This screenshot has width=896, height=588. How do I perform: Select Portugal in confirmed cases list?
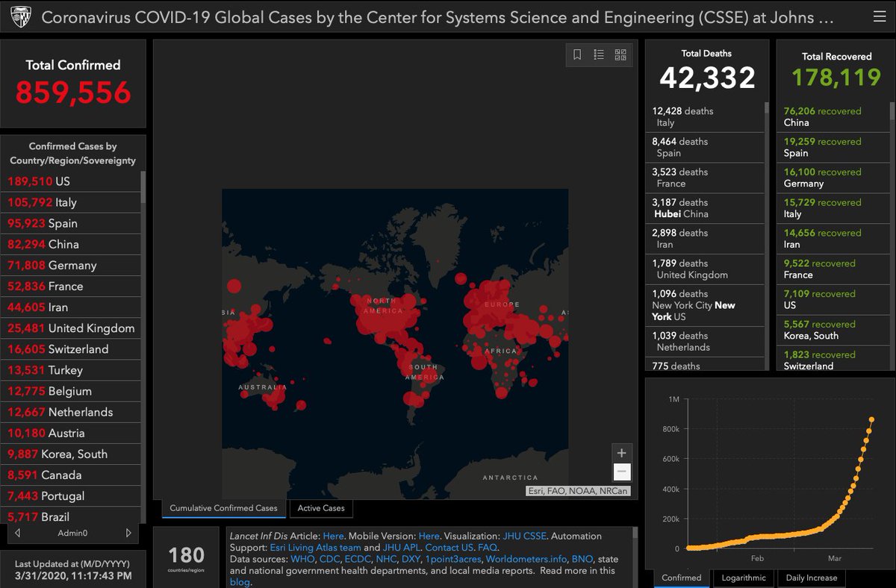point(70,496)
